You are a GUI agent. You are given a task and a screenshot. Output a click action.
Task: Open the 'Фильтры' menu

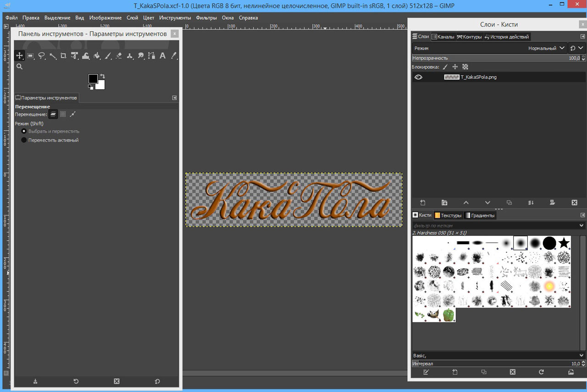pos(206,18)
